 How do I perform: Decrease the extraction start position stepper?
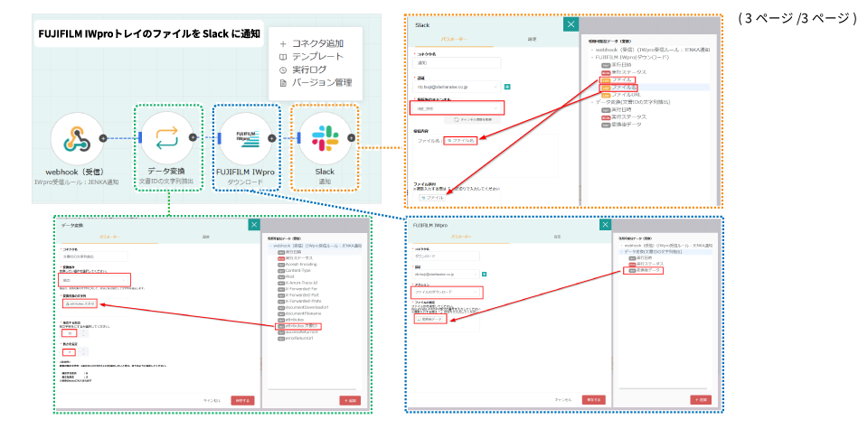pos(83,336)
